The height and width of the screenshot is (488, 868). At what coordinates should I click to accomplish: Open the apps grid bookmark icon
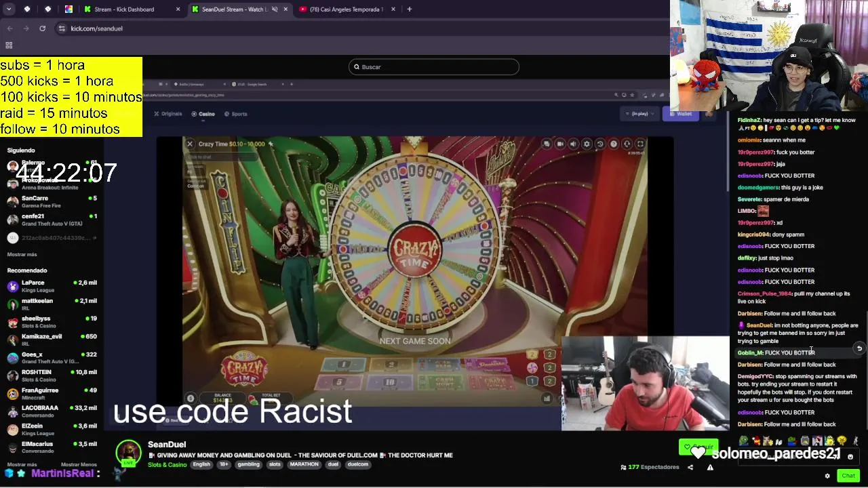click(9, 45)
